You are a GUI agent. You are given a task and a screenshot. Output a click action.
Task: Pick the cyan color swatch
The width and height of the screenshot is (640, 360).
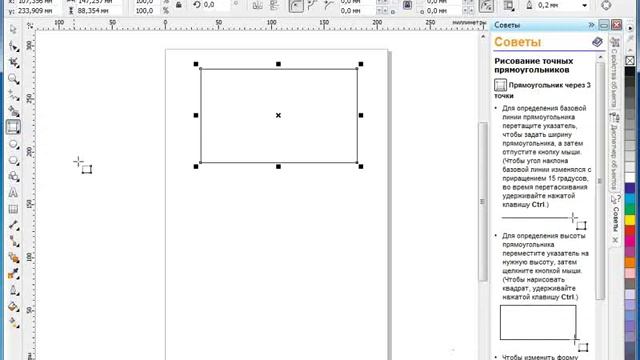630,198
